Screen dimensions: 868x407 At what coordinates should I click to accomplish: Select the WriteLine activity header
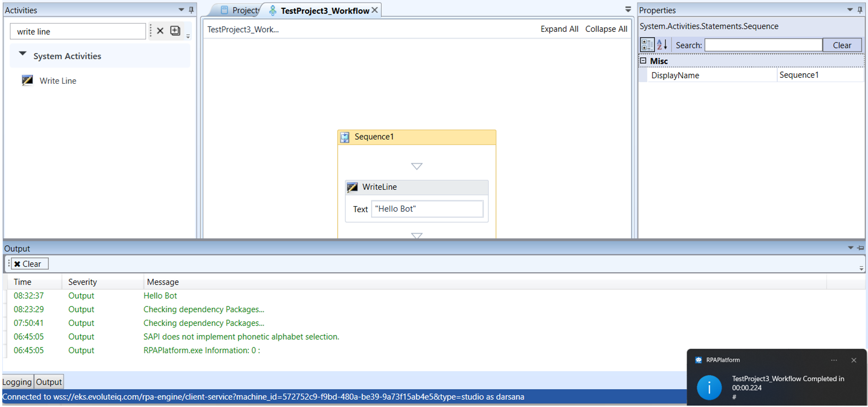(x=416, y=187)
